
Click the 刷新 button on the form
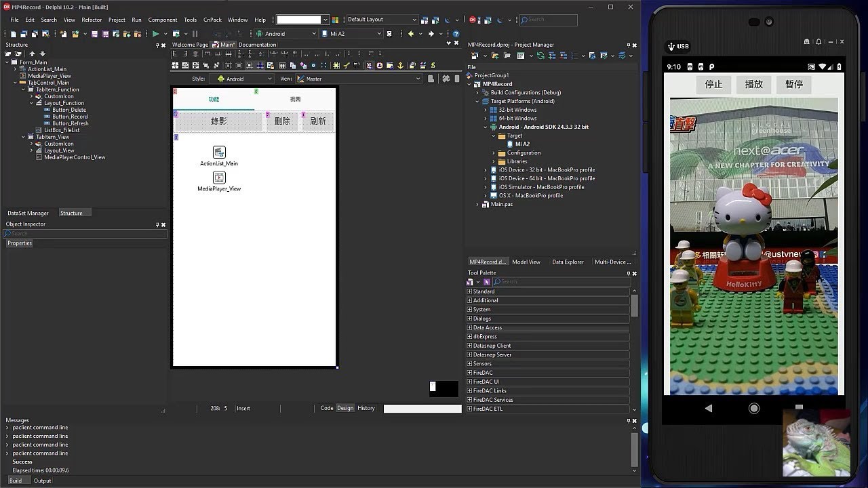click(318, 121)
